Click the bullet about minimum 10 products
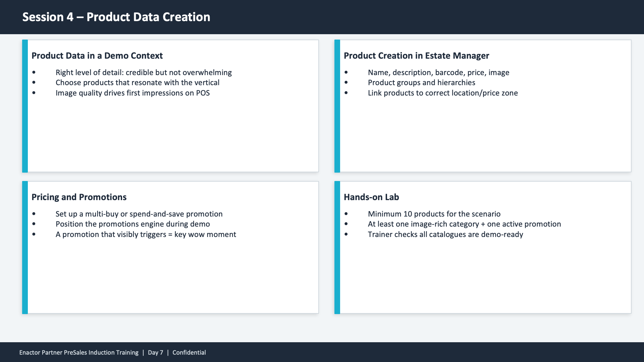This screenshot has width=644, height=362. [434, 214]
